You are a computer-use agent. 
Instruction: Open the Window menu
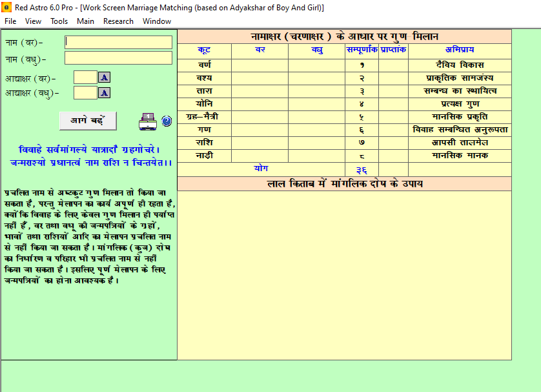157,21
